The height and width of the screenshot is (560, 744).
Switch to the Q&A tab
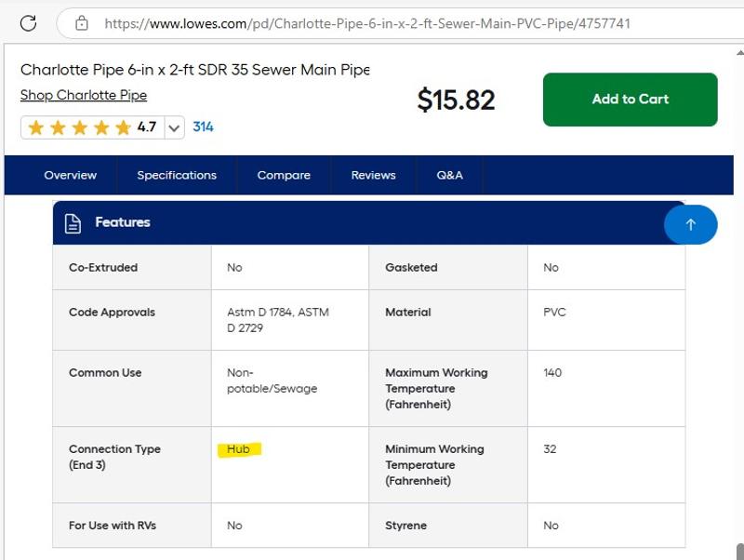450,175
